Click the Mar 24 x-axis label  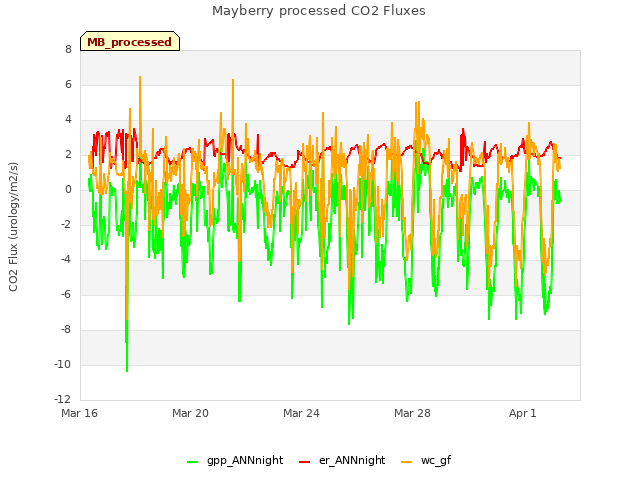[301, 413]
